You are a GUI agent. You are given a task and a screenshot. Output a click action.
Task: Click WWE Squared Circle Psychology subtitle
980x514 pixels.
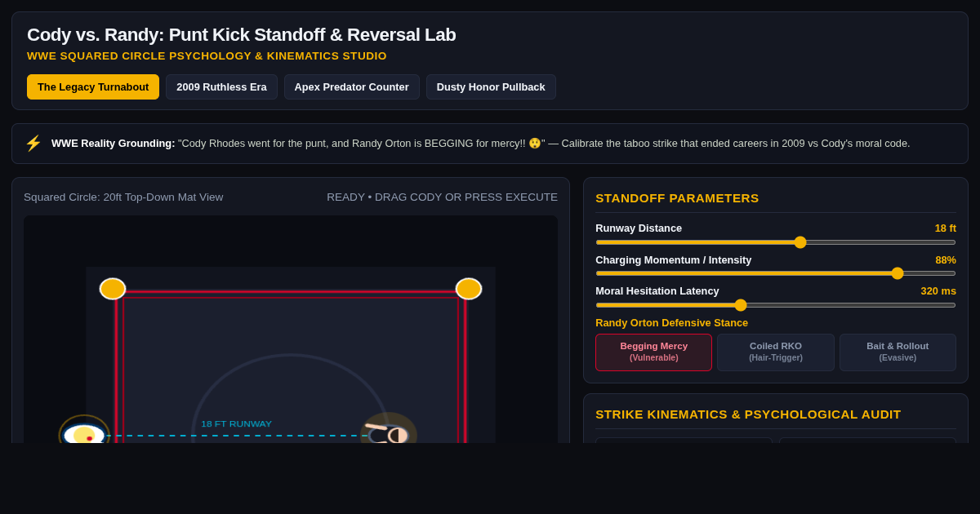coord(207,56)
